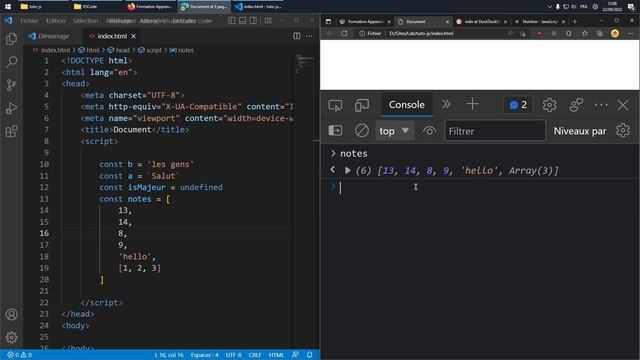Open the 2 issues badge in DevTools

click(x=518, y=105)
